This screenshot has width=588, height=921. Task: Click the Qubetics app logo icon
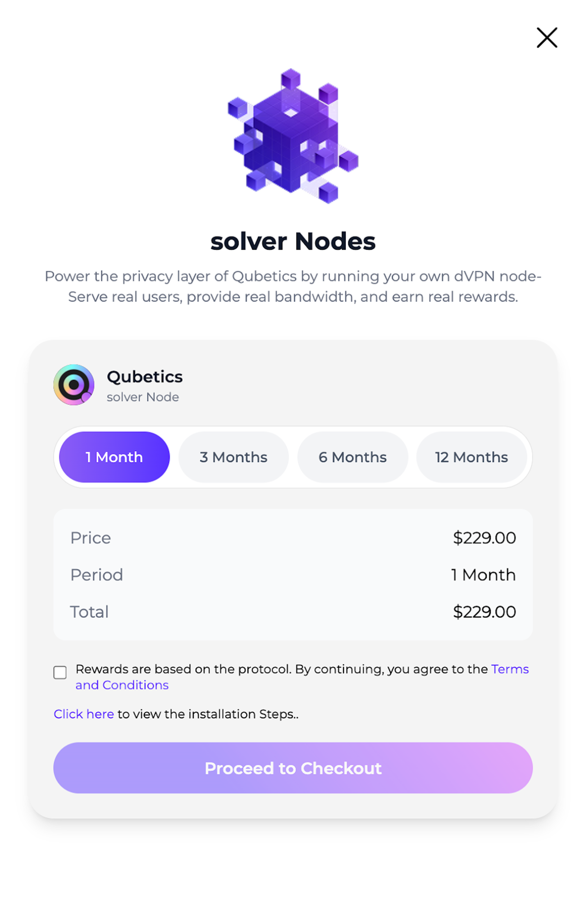click(74, 385)
